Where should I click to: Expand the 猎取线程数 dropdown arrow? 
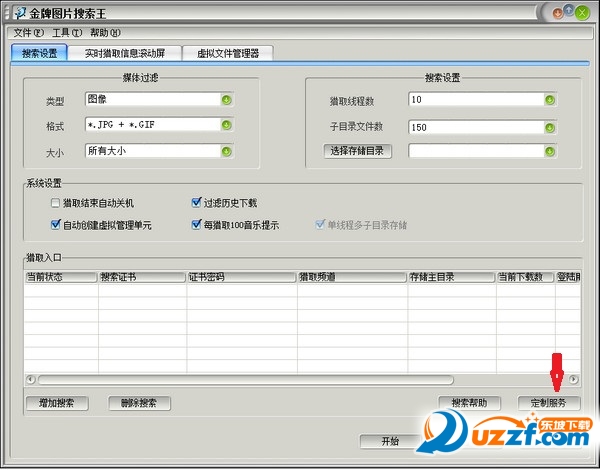pos(550,100)
